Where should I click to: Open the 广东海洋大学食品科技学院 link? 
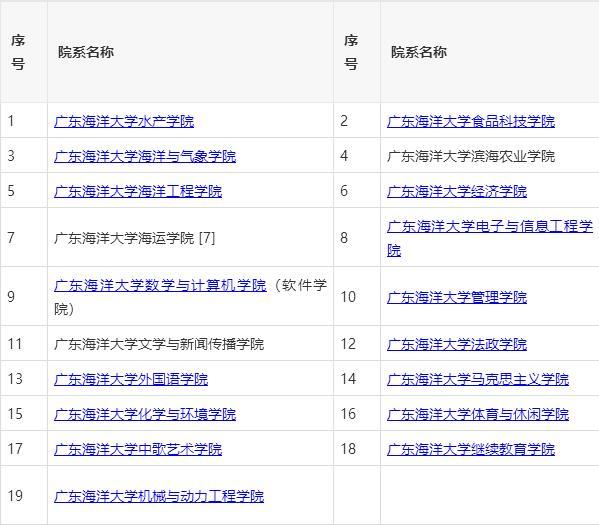pos(471,121)
